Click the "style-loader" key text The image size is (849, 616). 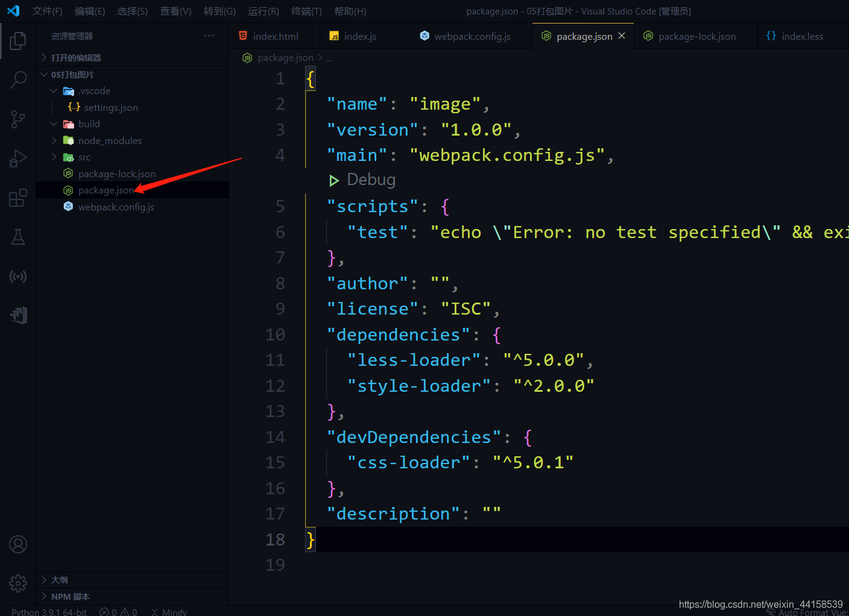[419, 386]
